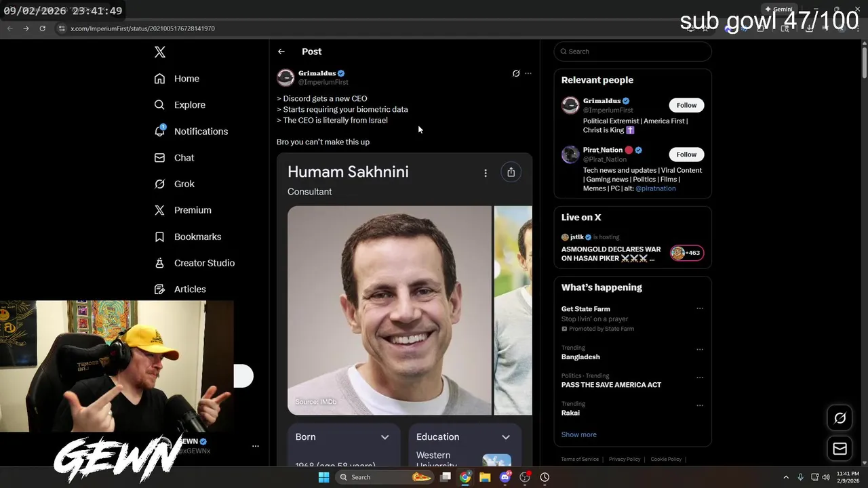Open the post's three-dot more menu
Image resolution: width=868 pixels, height=488 pixels.
point(528,73)
